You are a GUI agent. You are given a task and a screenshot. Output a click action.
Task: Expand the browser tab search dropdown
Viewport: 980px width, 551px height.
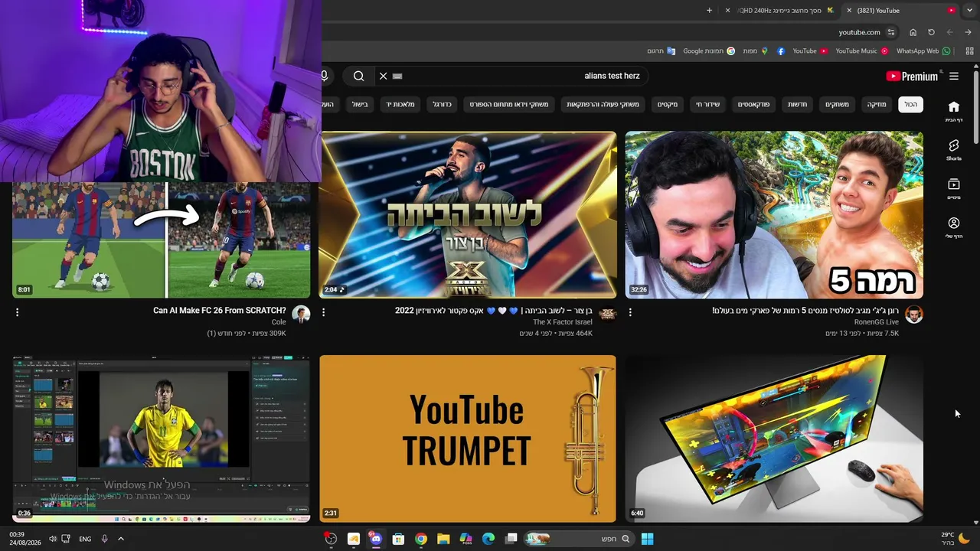pos(968,11)
